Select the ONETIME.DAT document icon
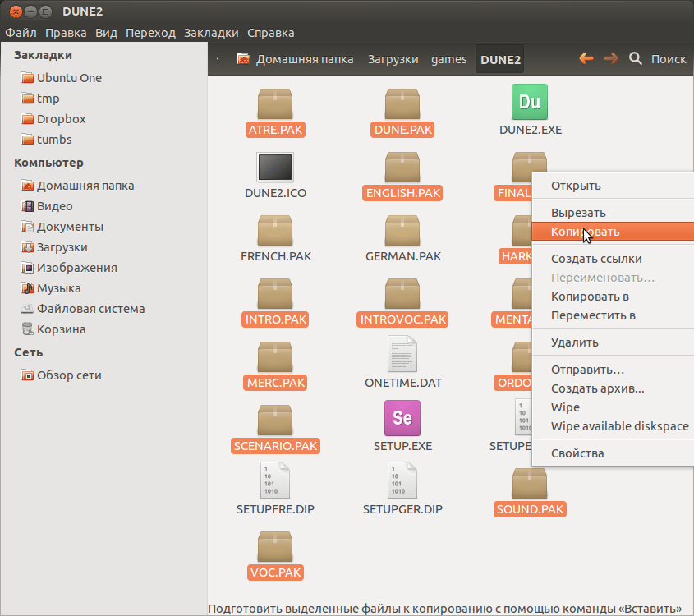The image size is (694, 616). point(402,354)
